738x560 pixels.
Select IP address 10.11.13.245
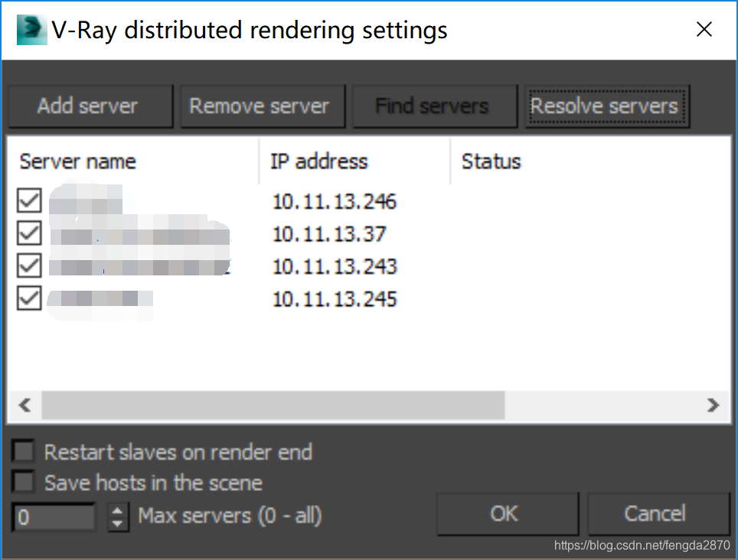tap(335, 299)
